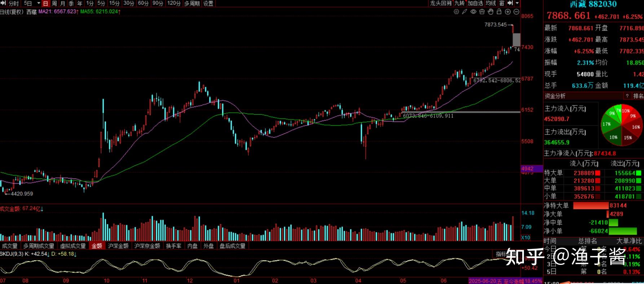Click the 加自选 button
This screenshot has height=284, width=644.
tap(475, 3)
